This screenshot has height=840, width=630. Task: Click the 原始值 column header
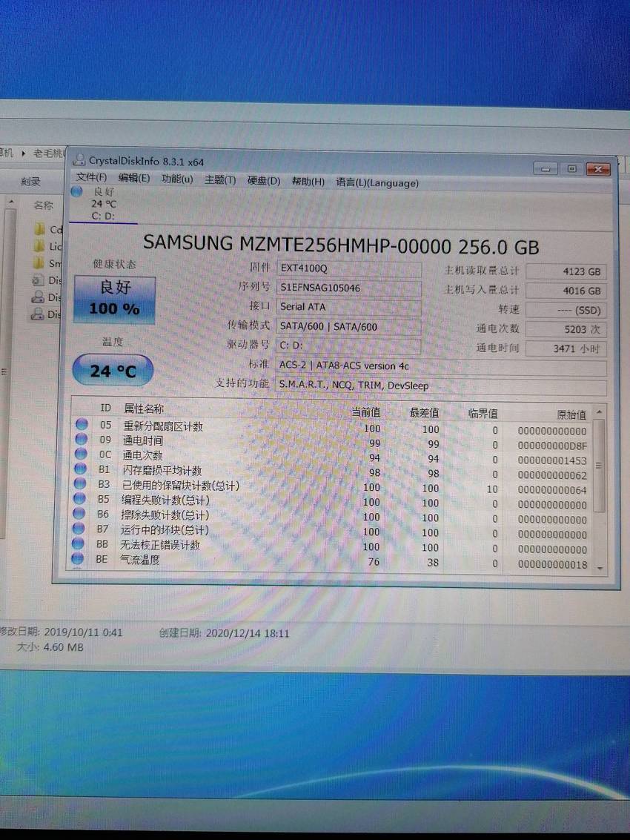pos(571,414)
